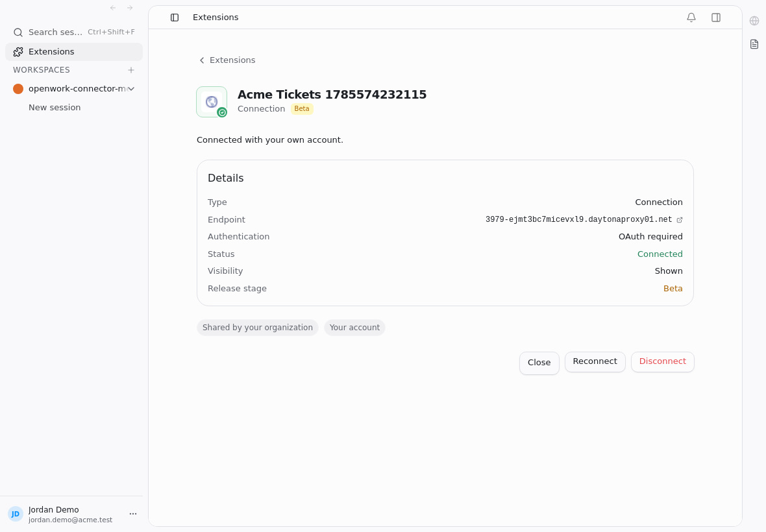
Task: Click the JD user avatar
Action: pyautogui.click(x=16, y=514)
